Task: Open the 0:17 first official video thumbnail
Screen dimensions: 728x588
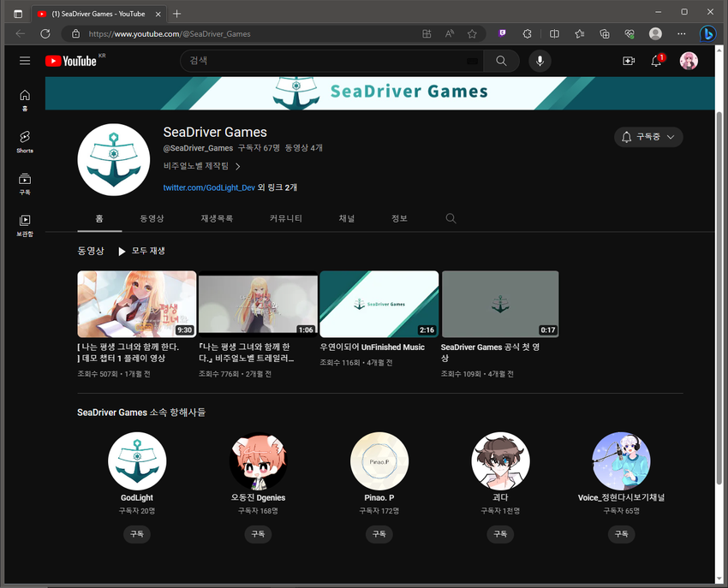Action: (500, 304)
